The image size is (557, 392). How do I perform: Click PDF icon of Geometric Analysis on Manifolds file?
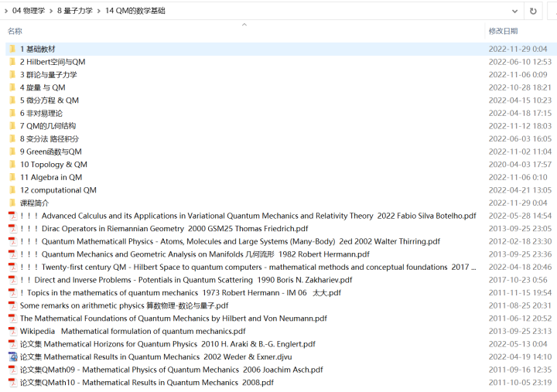point(12,254)
